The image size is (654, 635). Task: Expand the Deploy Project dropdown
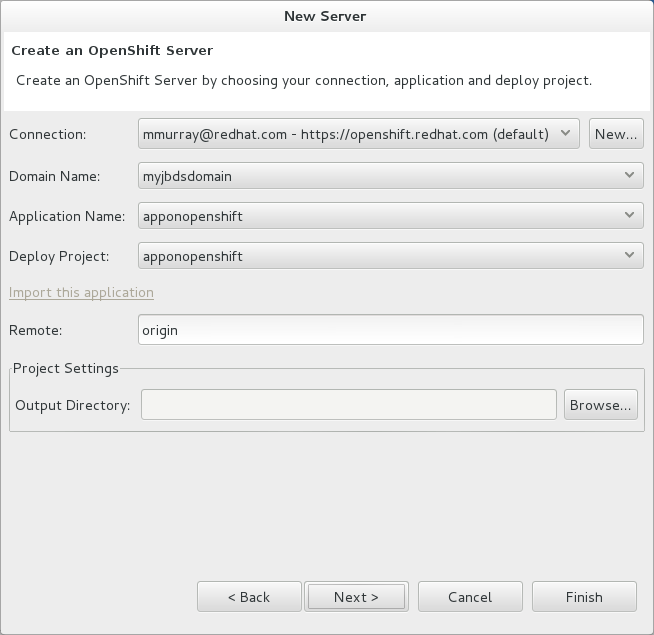390,256
